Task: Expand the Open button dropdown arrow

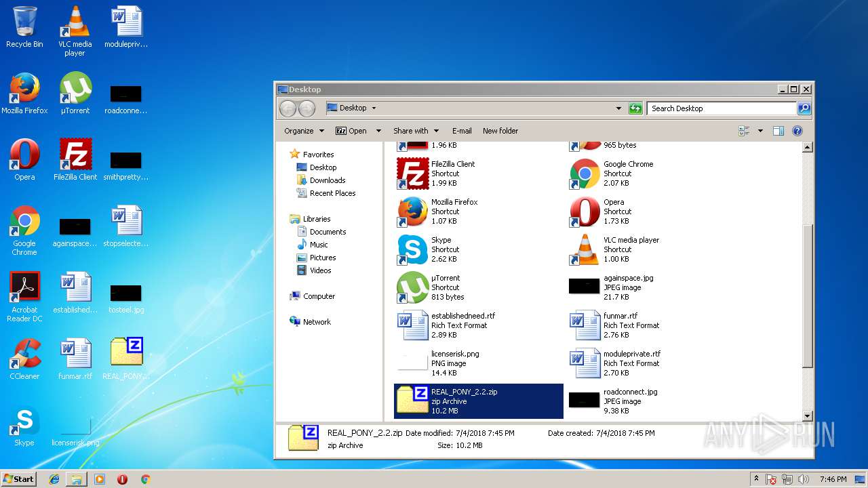Action: click(x=378, y=131)
